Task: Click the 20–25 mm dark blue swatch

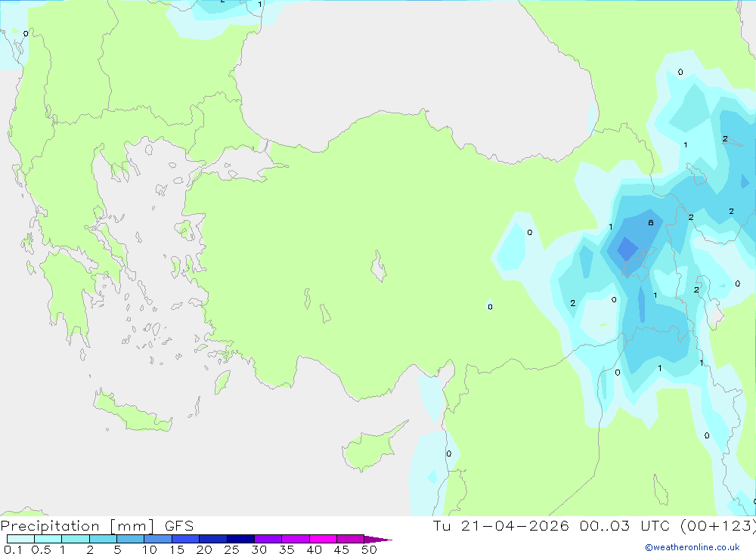Action: coord(213,539)
